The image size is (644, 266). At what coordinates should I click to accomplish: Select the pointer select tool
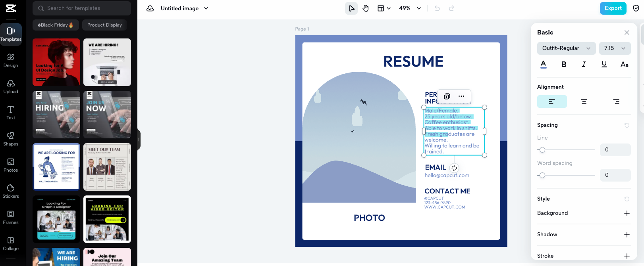pyautogui.click(x=351, y=8)
